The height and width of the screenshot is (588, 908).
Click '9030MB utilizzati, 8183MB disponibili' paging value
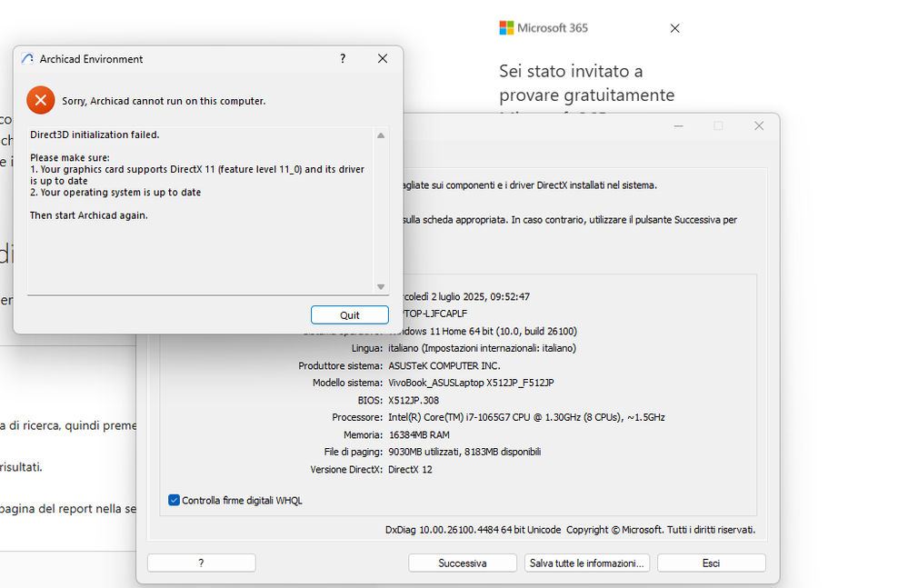click(x=464, y=452)
